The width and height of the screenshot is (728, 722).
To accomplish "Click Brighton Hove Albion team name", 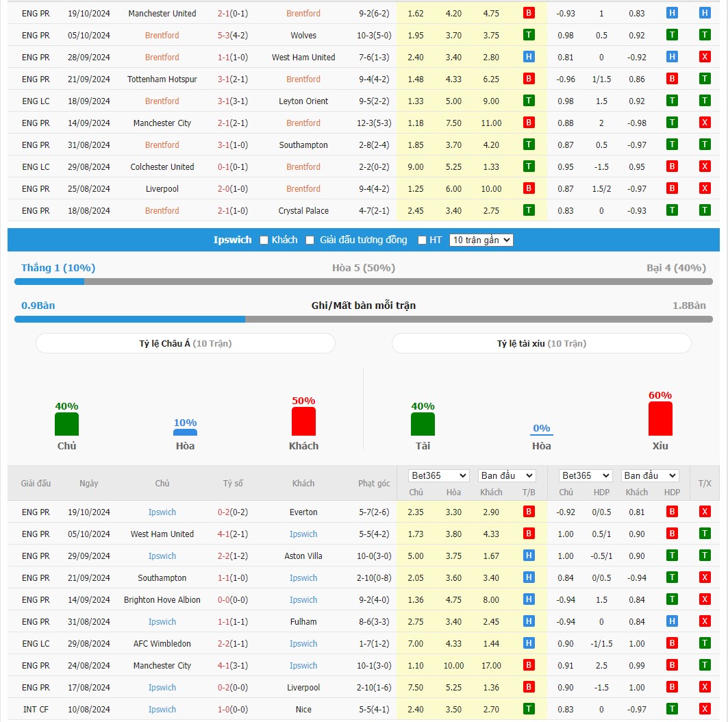I will [x=162, y=600].
